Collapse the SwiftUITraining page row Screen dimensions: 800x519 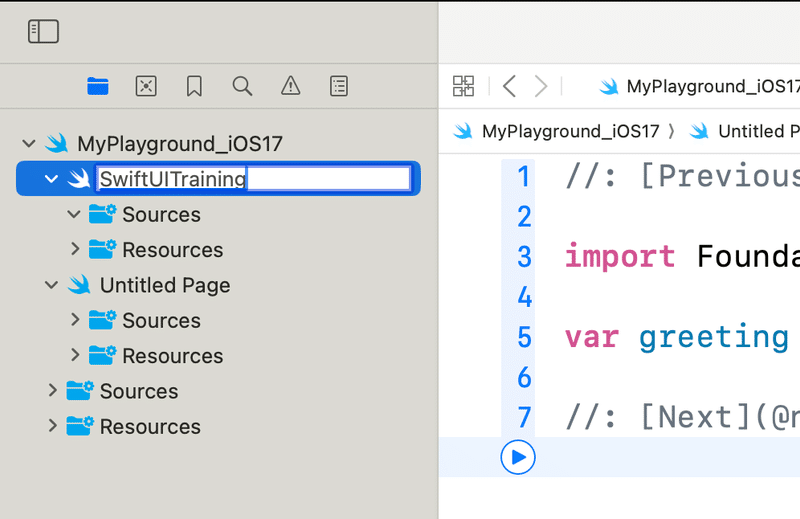tap(51, 179)
